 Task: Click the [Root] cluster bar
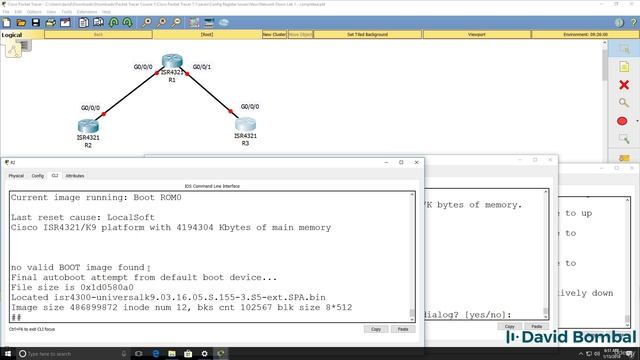click(207, 35)
